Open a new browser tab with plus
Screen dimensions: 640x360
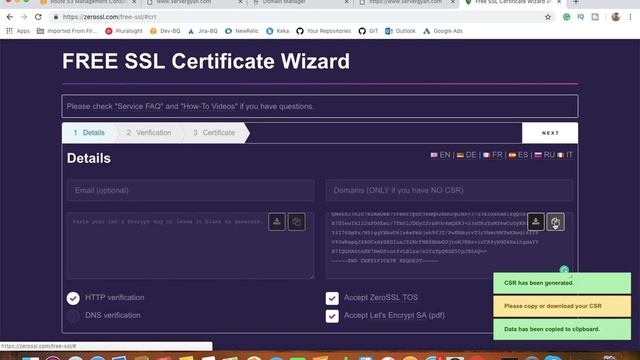point(576,2)
